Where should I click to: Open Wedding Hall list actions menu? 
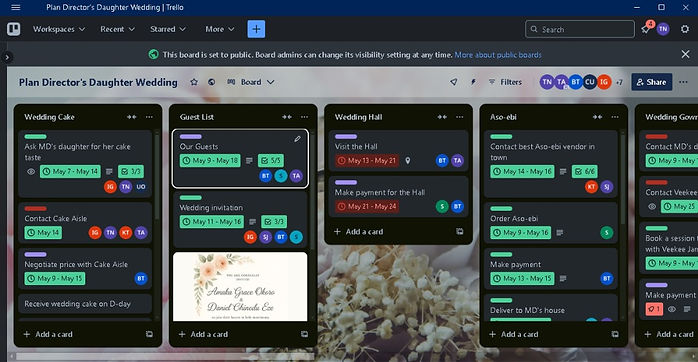(459, 117)
